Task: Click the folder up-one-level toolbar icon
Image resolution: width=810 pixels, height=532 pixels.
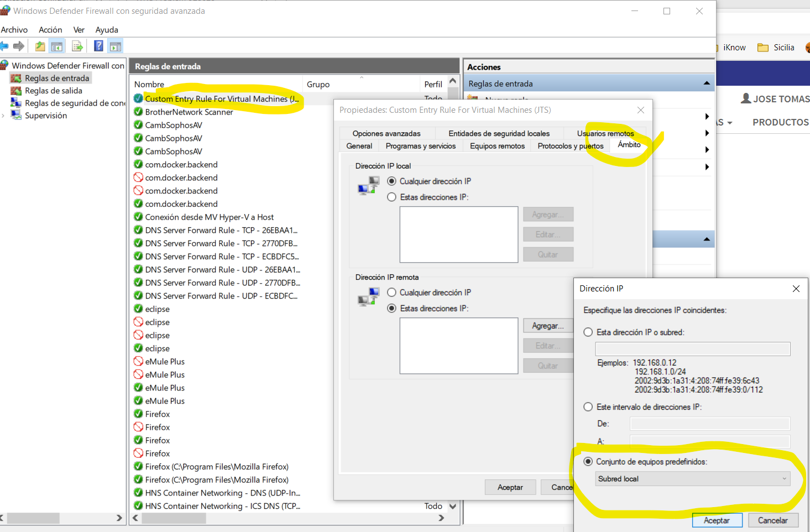Action: (x=40, y=46)
